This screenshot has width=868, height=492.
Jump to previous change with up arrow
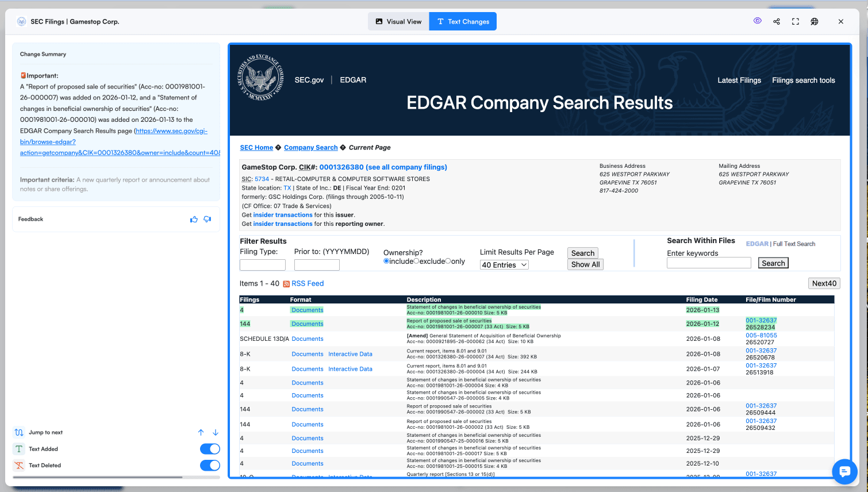(x=201, y=432)
